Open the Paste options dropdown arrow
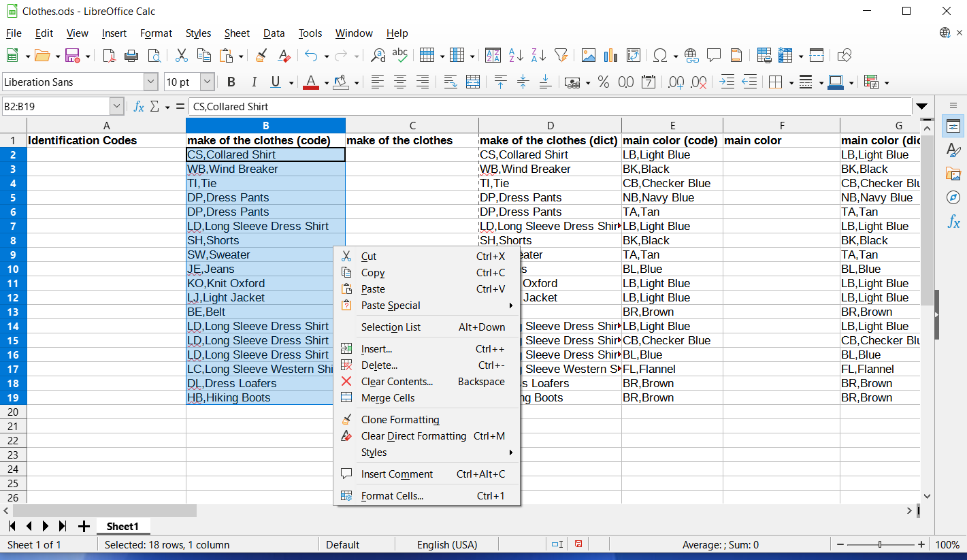967x560 pixels. pos(240,56)
